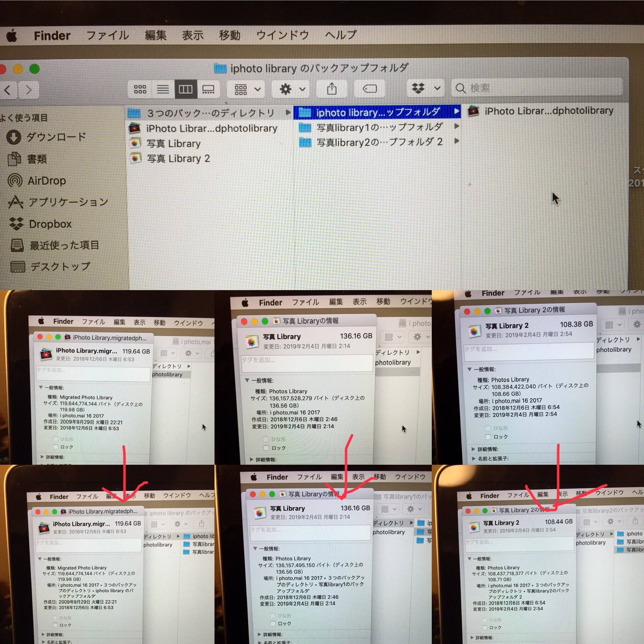This screenshot has height=644, width=644.
Task: Select column view in main Finder toolbar
Action: pos(186,89)
